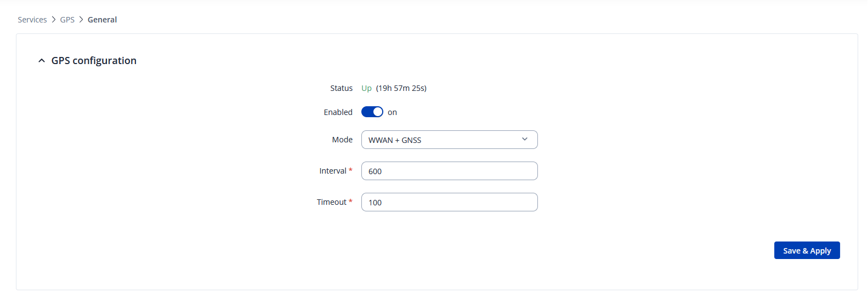The height and width of the screenshot is (299, 868).
Task: Click the chevron between Services and GPS
Action: [x=54, y=20]
